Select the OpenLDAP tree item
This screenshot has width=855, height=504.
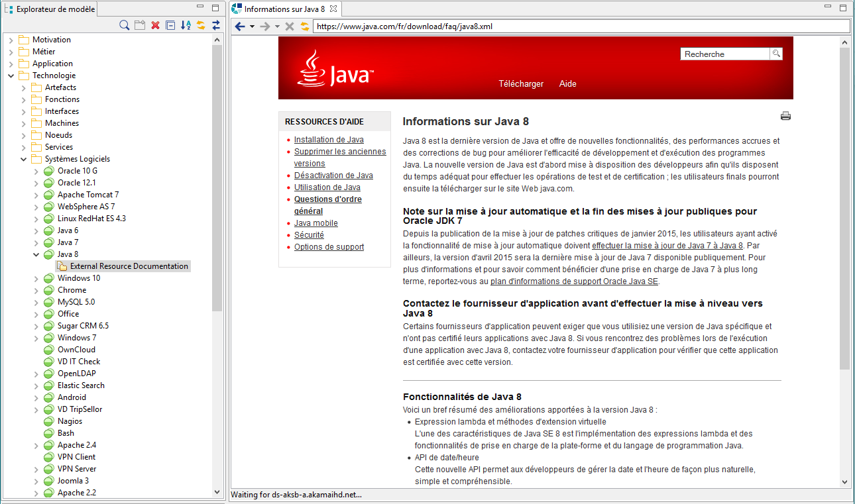click(x=77, y=374)
